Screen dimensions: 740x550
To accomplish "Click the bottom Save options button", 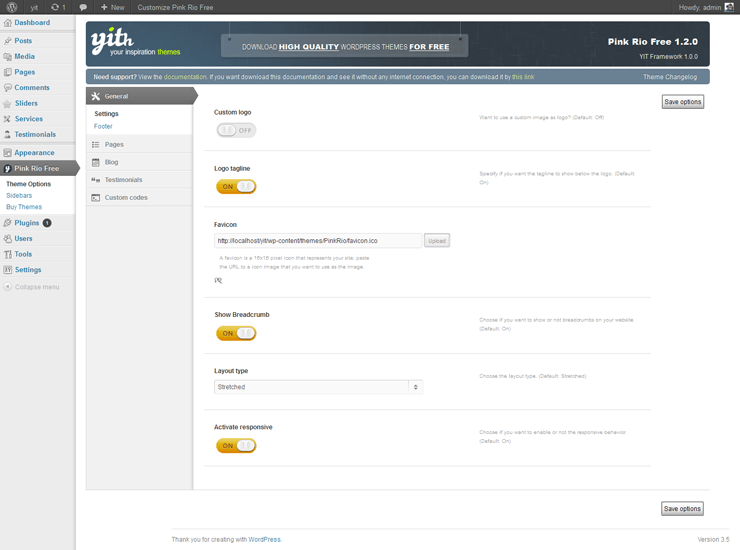I will [682, 509].
